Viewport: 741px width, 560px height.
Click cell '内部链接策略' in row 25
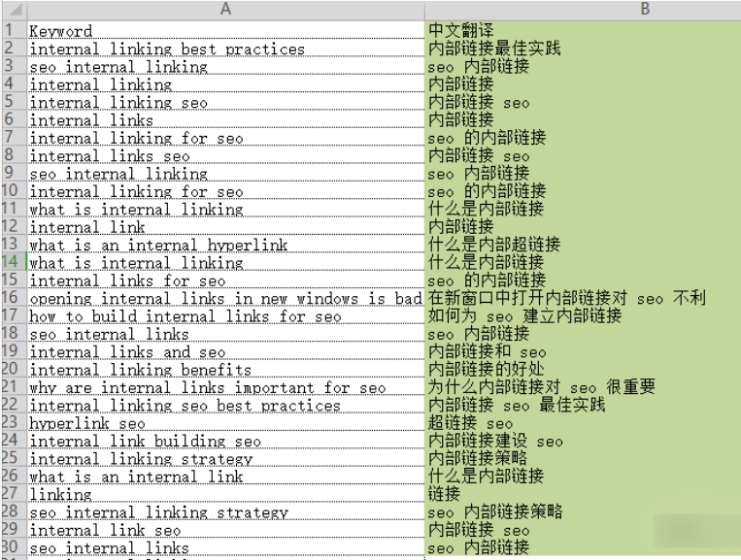[583, 457]
